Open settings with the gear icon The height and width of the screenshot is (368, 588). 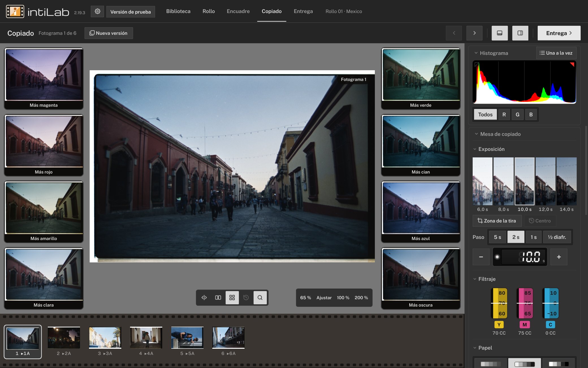point(97,11)
